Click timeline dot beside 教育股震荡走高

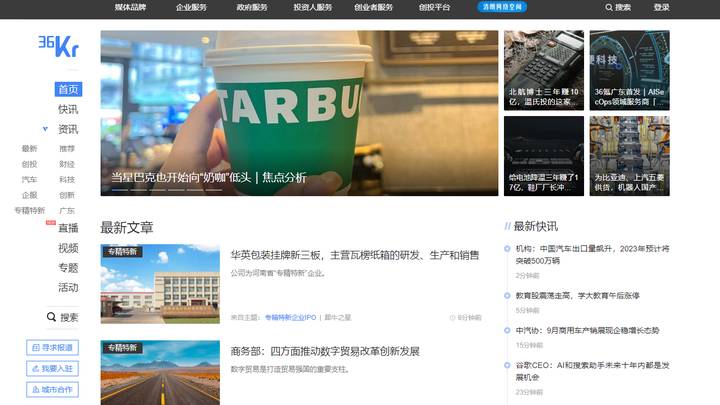coord(507,295)
